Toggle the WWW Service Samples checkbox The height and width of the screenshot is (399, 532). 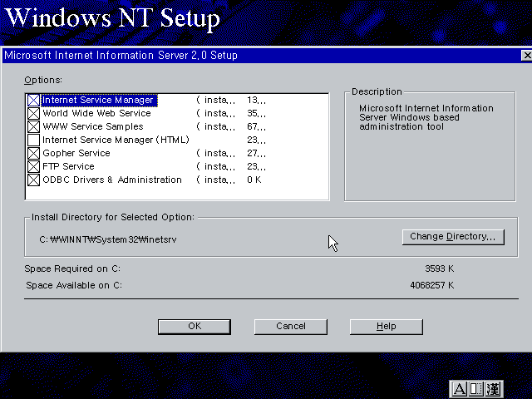coord(33,126)
